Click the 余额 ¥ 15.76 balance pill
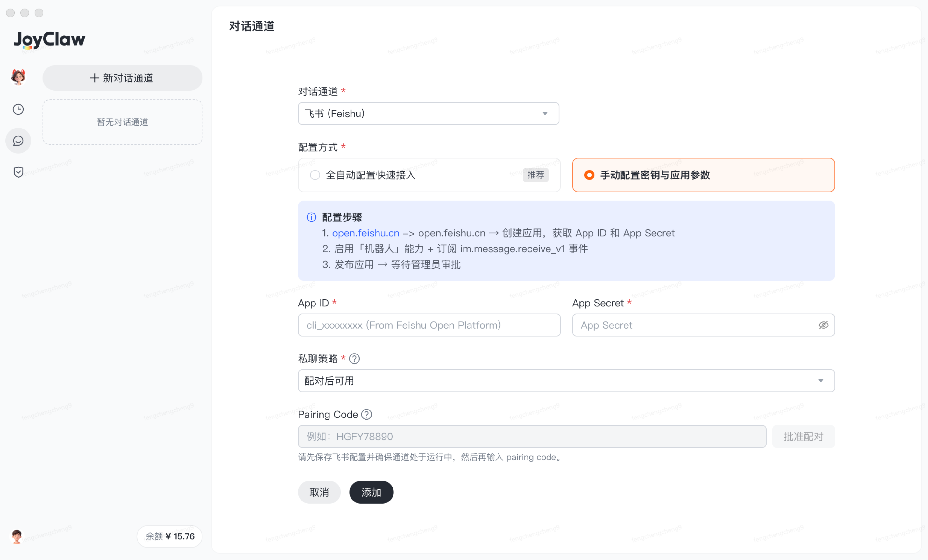This screenshot has height=560, width=928. [169, 536]
